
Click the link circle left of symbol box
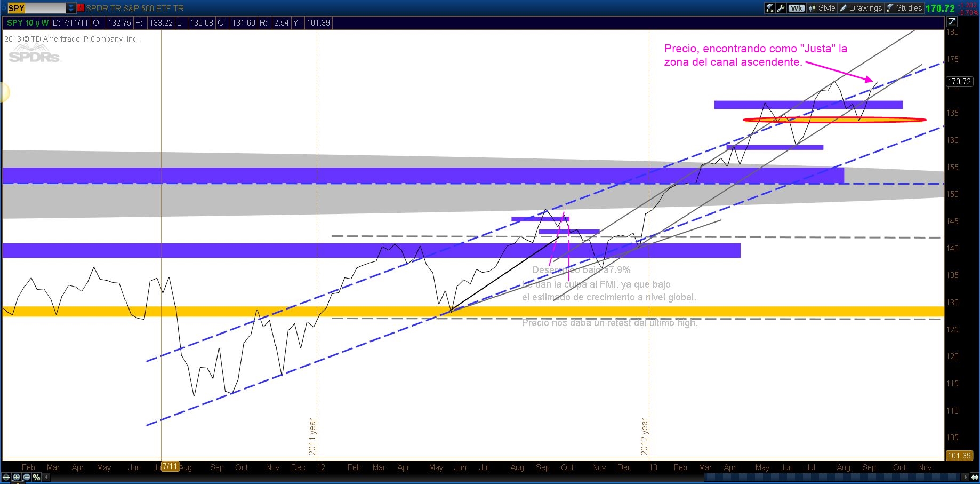pos(3,8)
